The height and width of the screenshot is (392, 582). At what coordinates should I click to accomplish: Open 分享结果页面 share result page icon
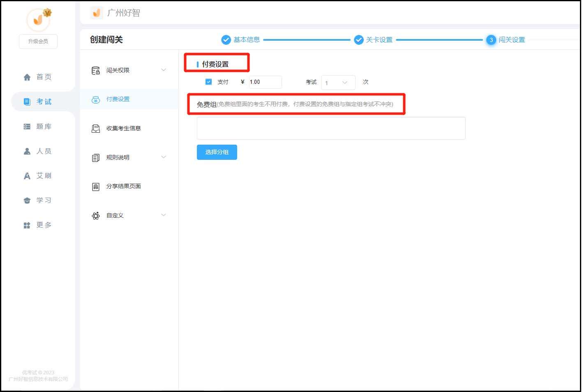pos(95,186)
